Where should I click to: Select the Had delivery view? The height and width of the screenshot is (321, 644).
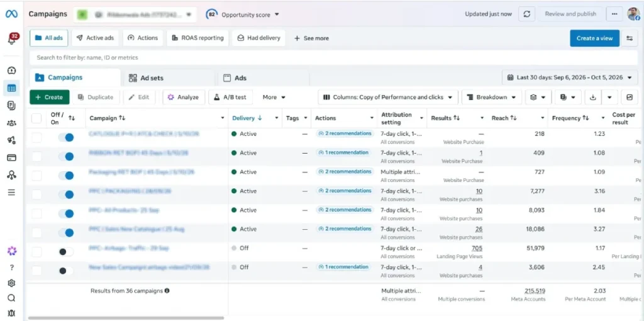[258, 38]
